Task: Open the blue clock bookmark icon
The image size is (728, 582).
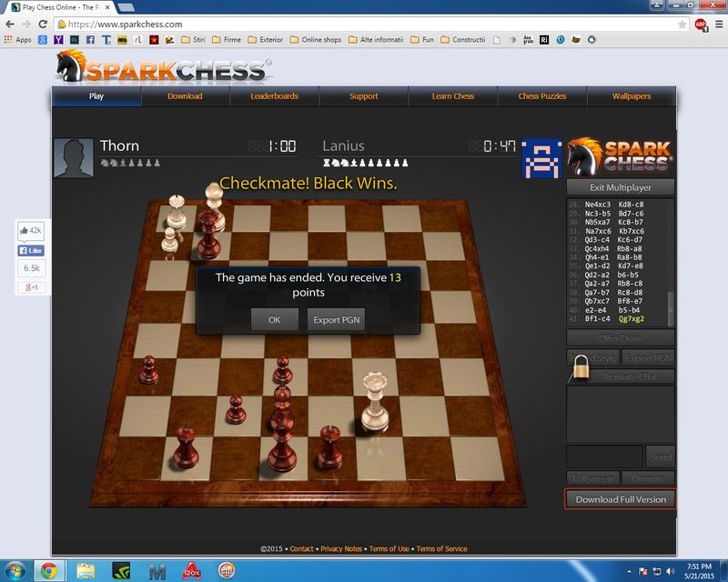Action: click(x=561, y=40)
